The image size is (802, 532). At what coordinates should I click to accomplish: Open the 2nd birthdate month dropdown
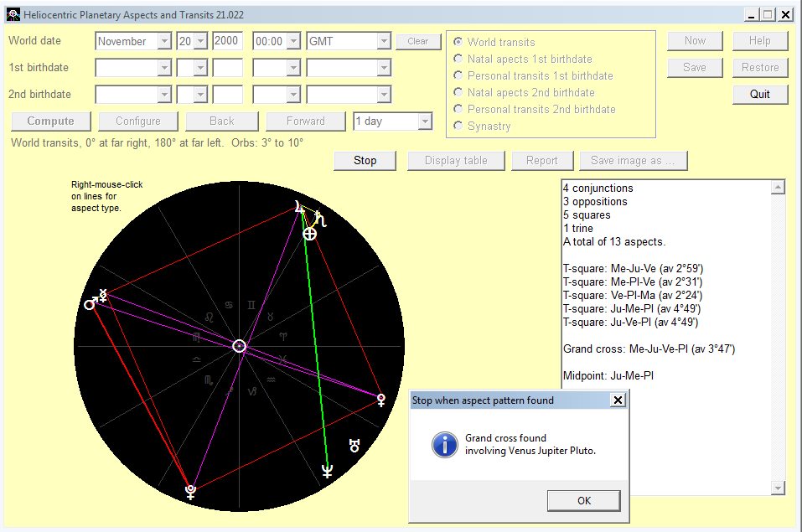(164, 94)
